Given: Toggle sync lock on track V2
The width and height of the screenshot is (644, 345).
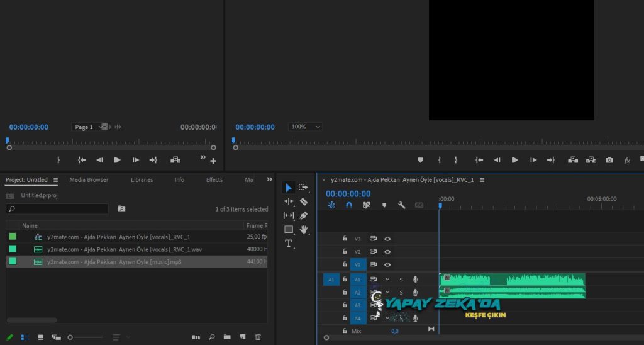Looking at the screenshot, I should coord(374,252).
